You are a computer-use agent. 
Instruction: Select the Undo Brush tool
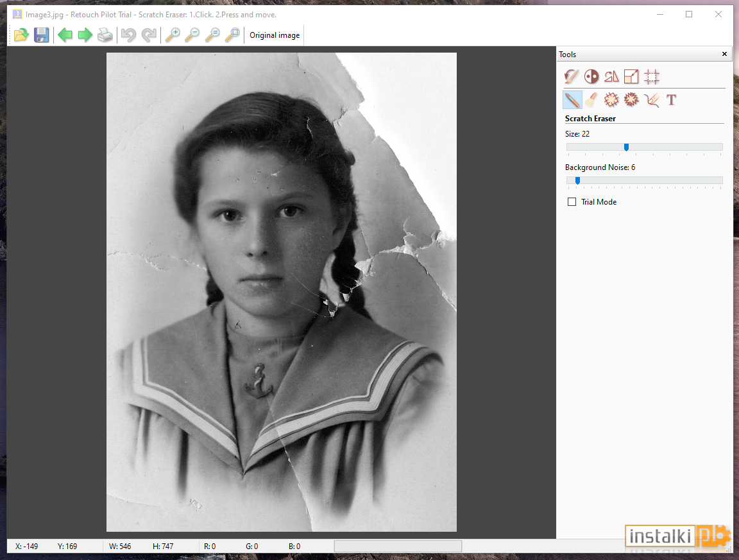pyautogui.click(x=572, y=76)
